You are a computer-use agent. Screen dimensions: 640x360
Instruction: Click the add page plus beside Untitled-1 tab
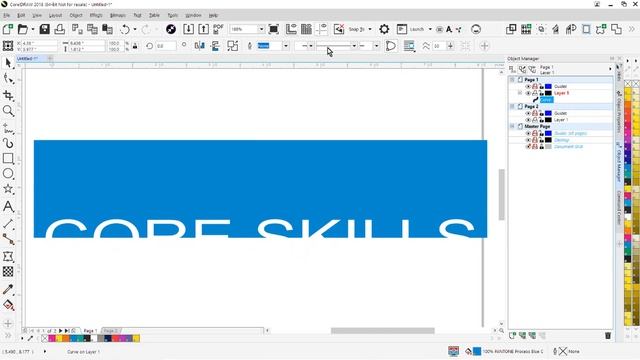point(50,58)
